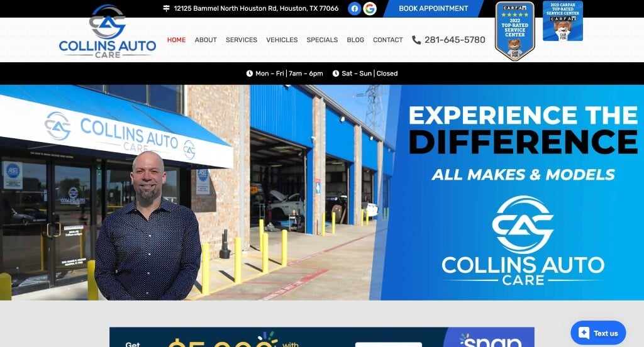Open the 2022 CARFAX Top-Rated badge
This screenshot has width=644, height=347.
[515, 31]
